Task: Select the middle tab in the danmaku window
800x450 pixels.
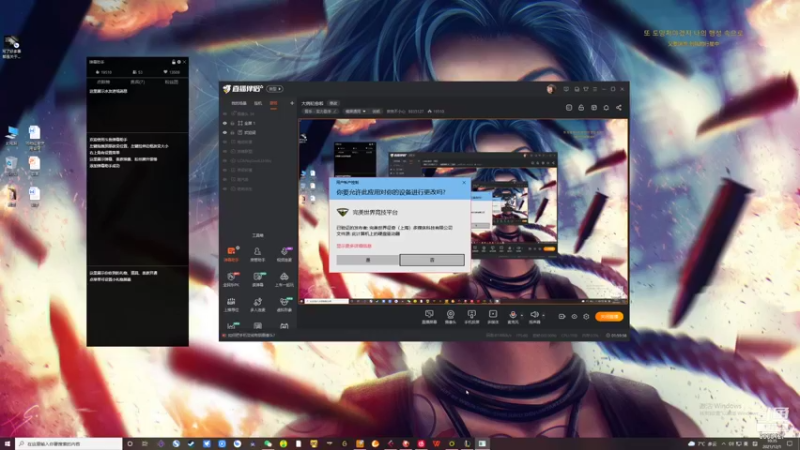Action: click(x=137, y=82)
